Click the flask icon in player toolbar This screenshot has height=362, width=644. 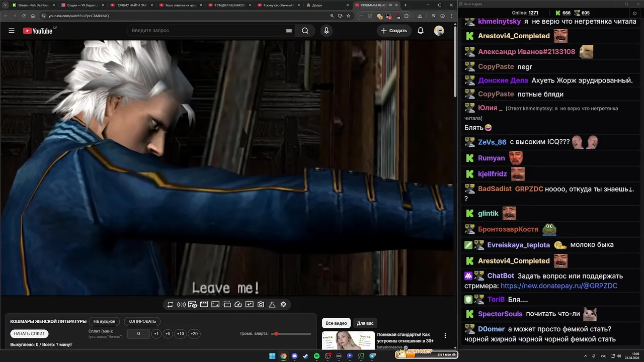tap(272, 304)
